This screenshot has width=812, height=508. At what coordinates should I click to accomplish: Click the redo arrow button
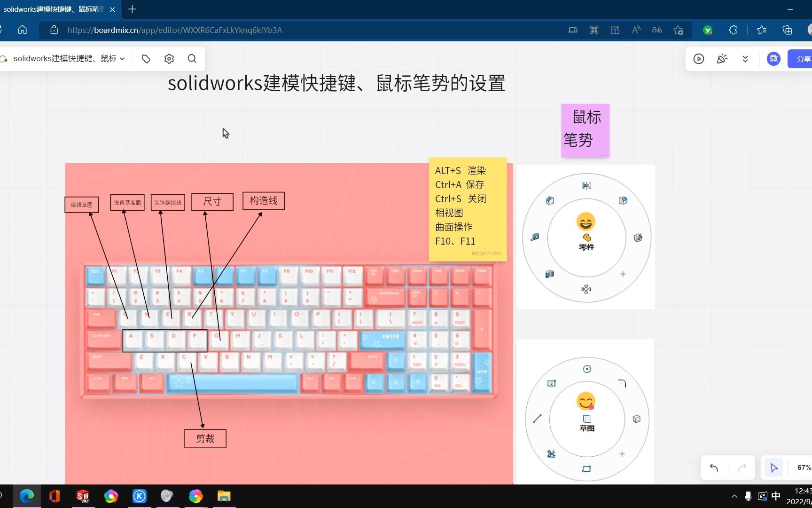coord(742,468)
